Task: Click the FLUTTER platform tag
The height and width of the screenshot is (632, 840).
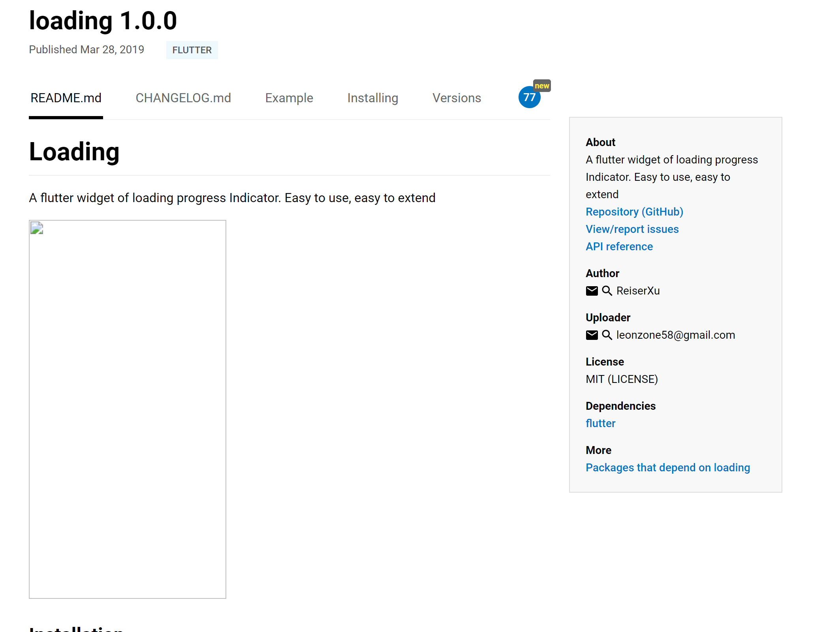Action: [x=192, y=50]
